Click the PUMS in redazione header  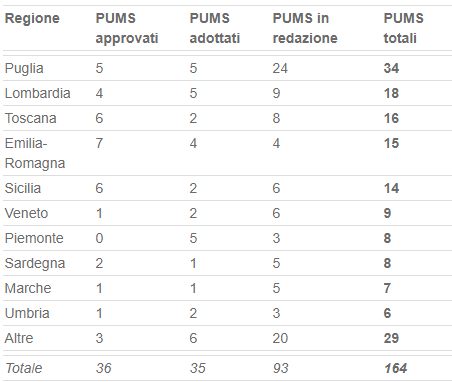305,28
